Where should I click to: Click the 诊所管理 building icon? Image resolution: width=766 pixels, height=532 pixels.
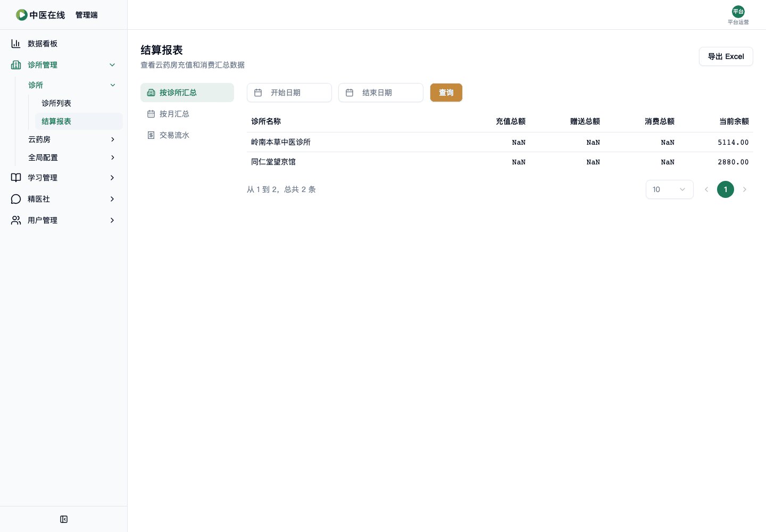pyautogui.click(x=16, y=65)
